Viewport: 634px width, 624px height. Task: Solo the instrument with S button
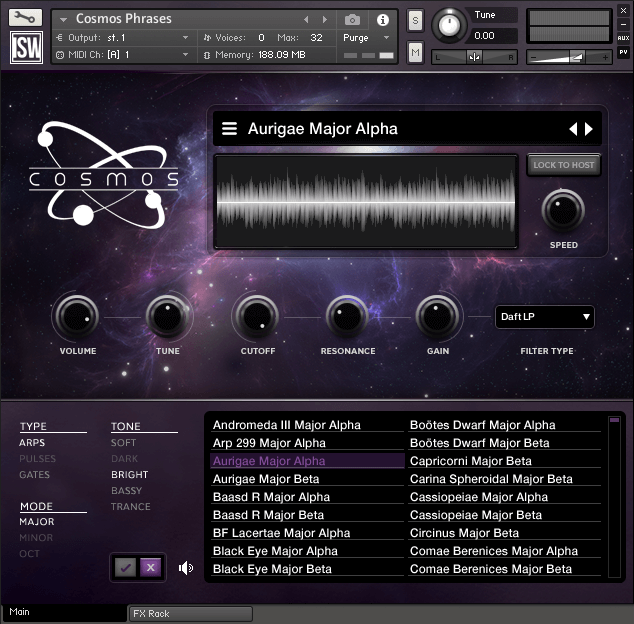[415, 20]
